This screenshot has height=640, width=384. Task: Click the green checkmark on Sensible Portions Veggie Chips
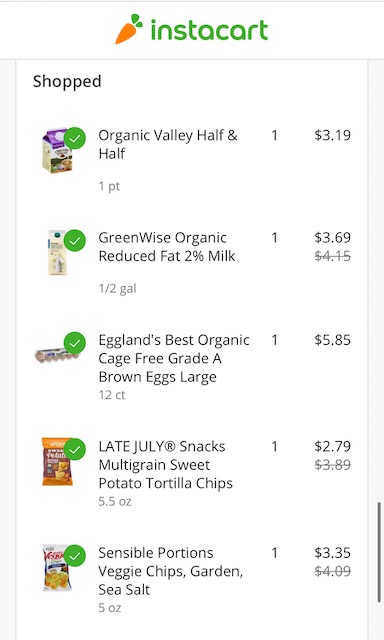point(75,556)
